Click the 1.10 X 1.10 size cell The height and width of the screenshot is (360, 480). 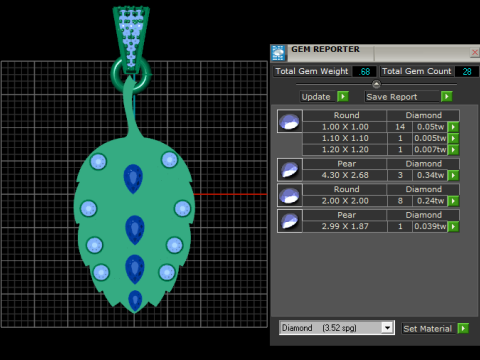(345, 138)
